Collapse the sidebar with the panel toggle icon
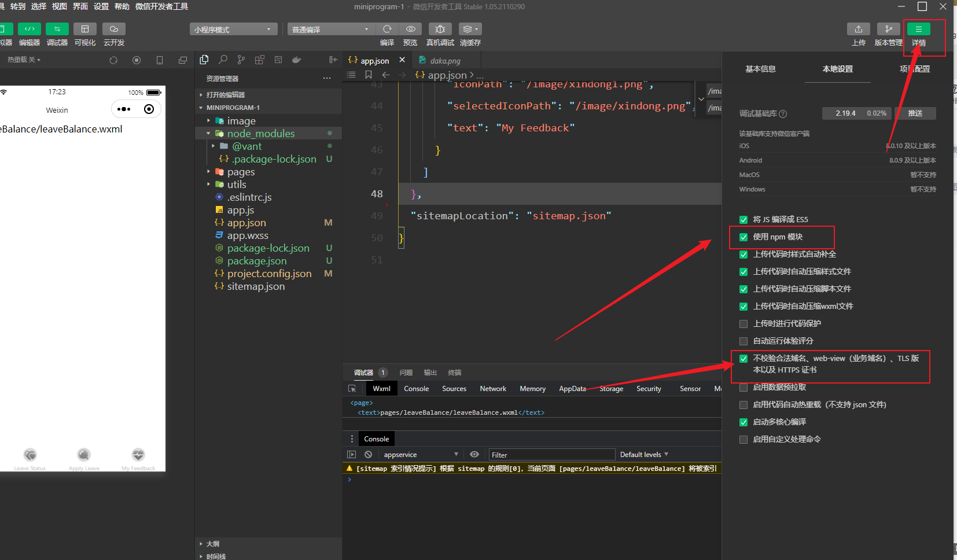The height and width of the screenshot is (560, 957). click(x=333, y=60)
